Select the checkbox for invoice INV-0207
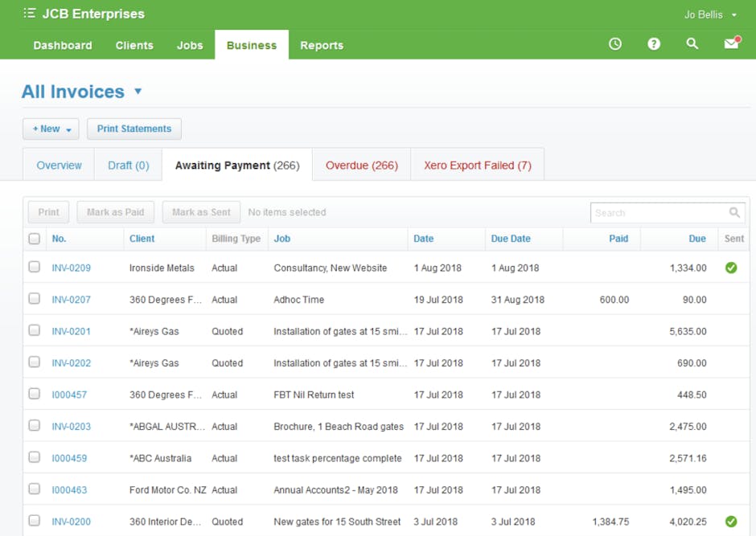Image resolution: width=756 pixels, height=536 pixels. point(34,299)
